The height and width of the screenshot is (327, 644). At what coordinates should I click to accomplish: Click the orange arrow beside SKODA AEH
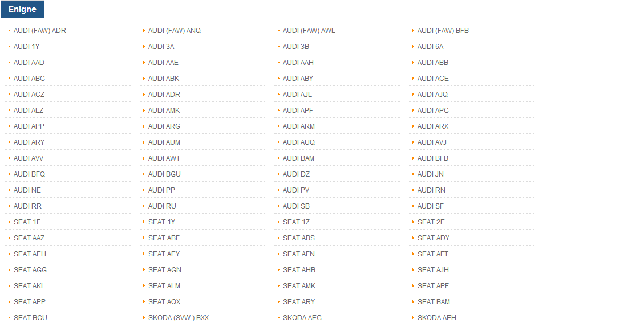pyautogui.click(x=413, y=317)
